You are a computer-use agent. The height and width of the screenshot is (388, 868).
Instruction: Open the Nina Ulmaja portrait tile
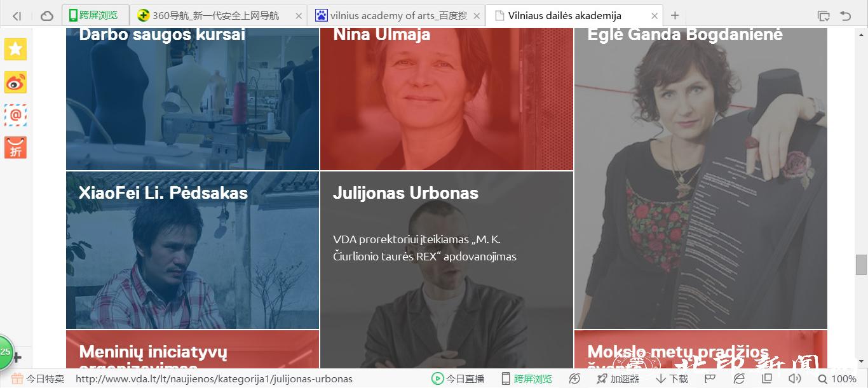(x=447, y=99)
